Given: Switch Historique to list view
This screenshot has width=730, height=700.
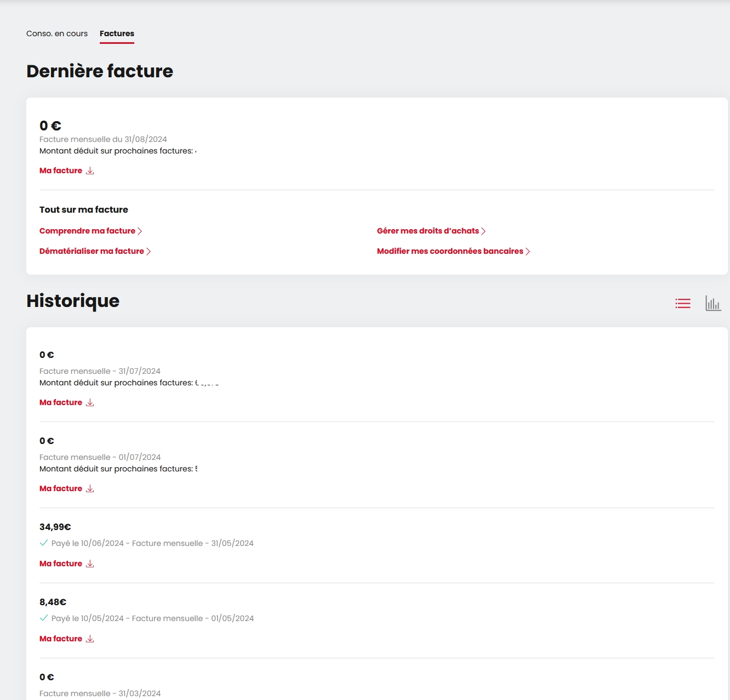Looking at the screenshot, I should pyautogui.click(x=682, y=303).
